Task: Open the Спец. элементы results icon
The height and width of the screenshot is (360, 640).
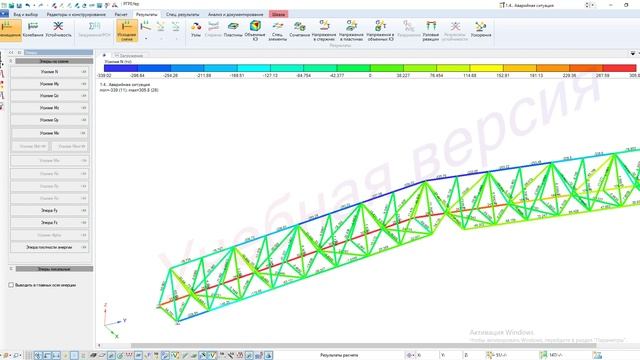Action: coord(278,31)
